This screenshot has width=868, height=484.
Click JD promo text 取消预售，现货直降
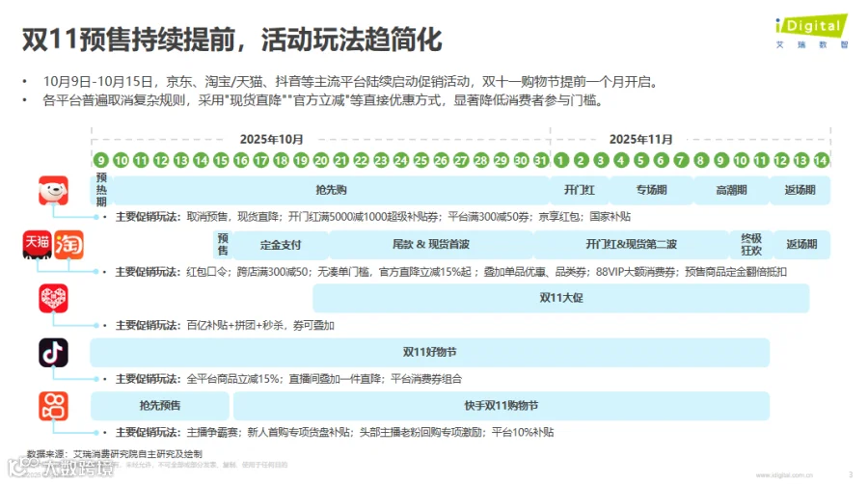pos(233,217)
